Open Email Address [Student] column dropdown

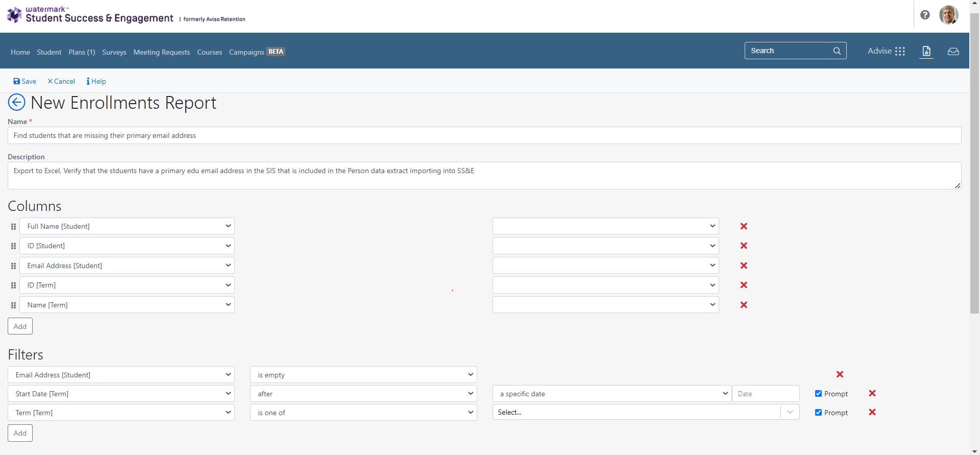click(x=127, y=266)
